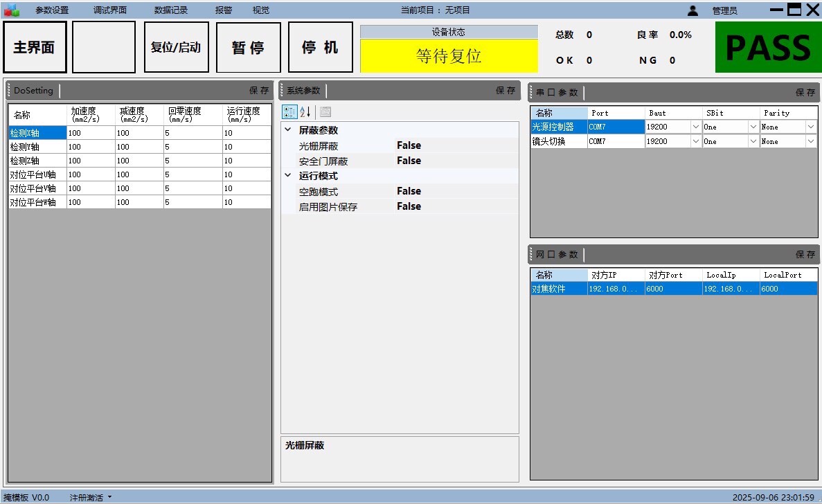822x504 pixels.
Task: Select the 光源控制器 serial port row
Action: [559, 127]
